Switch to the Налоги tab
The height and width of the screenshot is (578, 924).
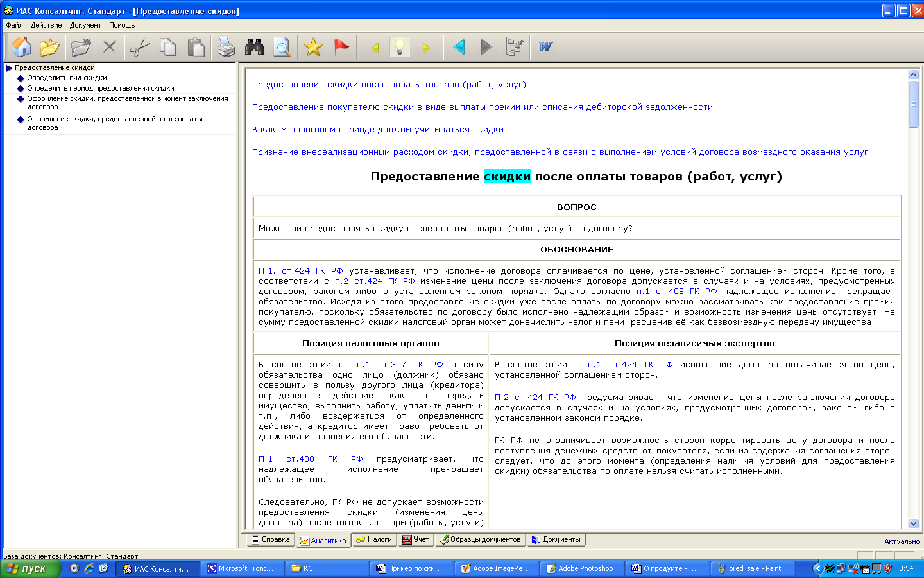(x=374, y=539)
